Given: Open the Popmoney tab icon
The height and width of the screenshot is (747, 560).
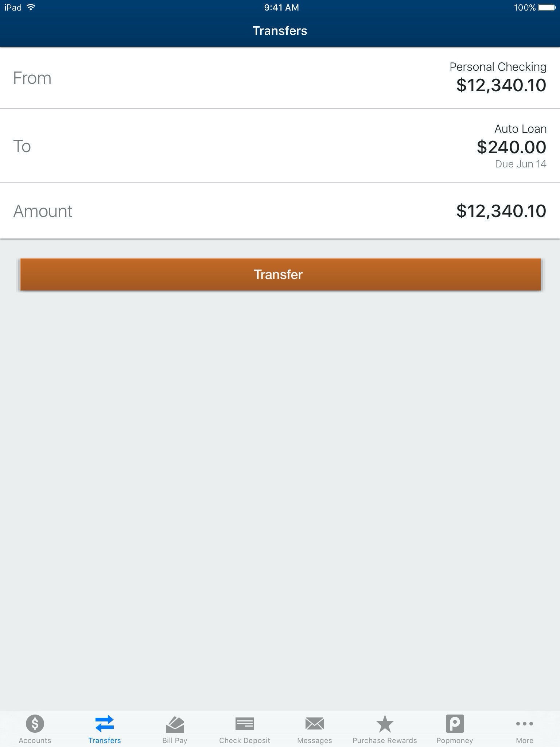Looking at the screenshot, I should [455, 724].
